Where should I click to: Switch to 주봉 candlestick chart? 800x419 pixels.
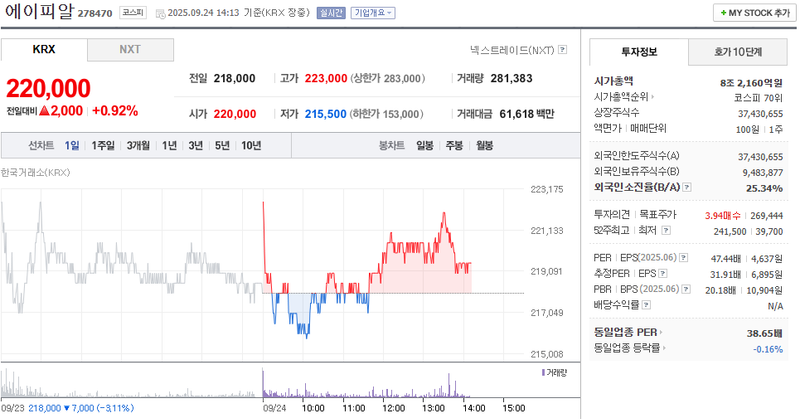click(x=455, y=145)
